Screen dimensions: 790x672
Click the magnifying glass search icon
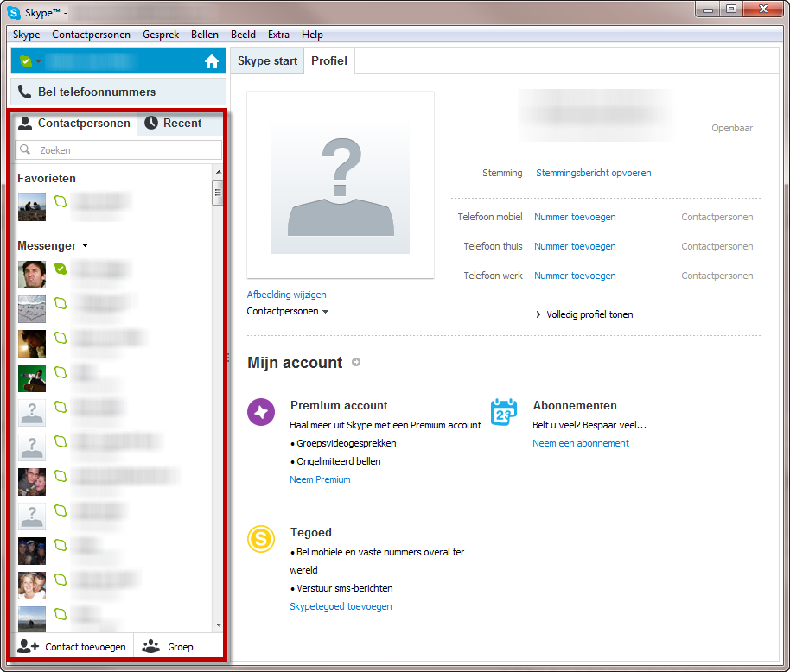25,149
